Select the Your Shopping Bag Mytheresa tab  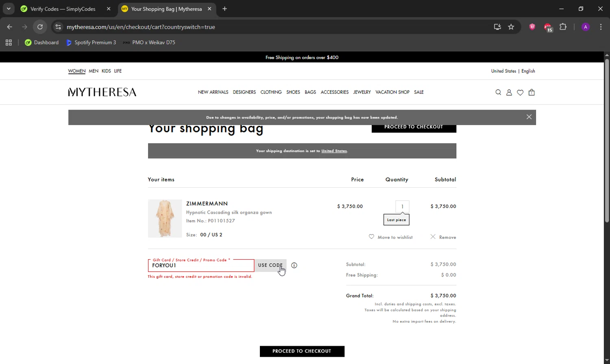point(167,9)
